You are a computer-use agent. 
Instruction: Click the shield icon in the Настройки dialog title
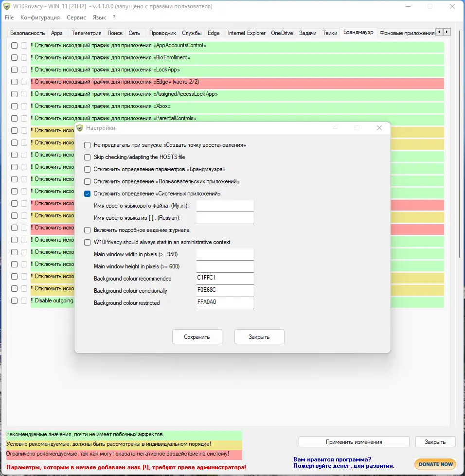80,128
